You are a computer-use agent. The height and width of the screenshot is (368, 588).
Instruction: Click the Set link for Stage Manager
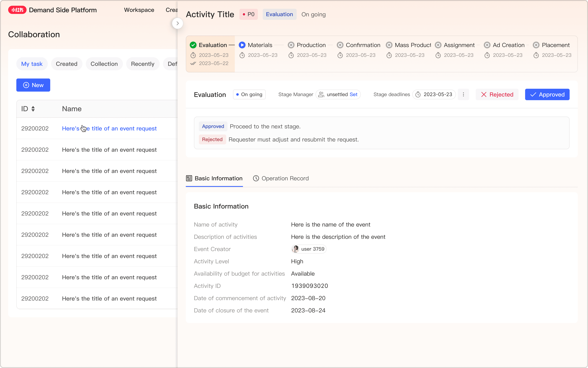(354, 94)
